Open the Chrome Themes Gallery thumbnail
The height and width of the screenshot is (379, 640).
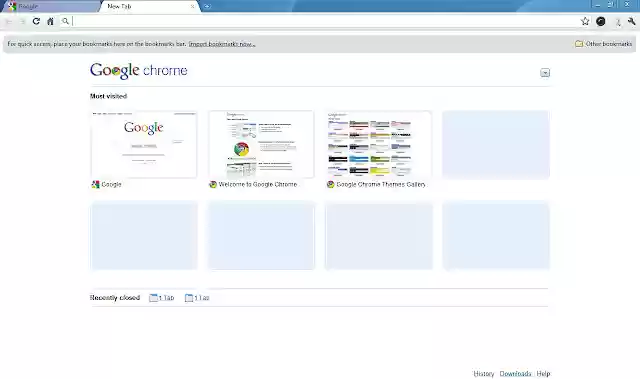pos(379,144)
